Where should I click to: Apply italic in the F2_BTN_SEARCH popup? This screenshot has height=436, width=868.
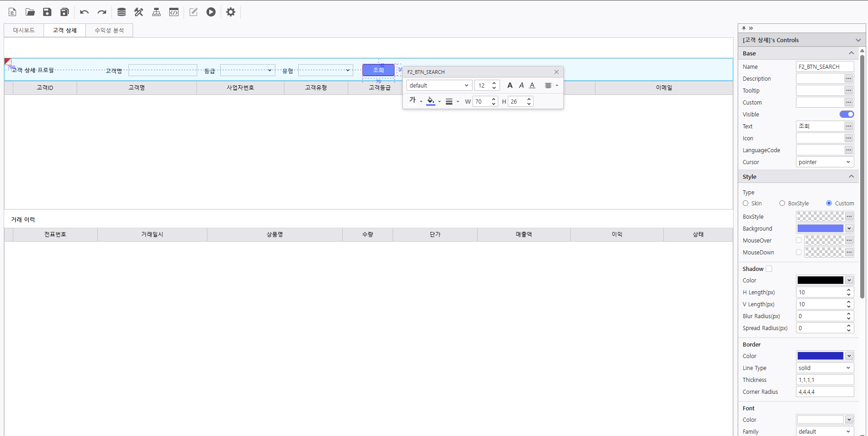click(x=521, y=85)
